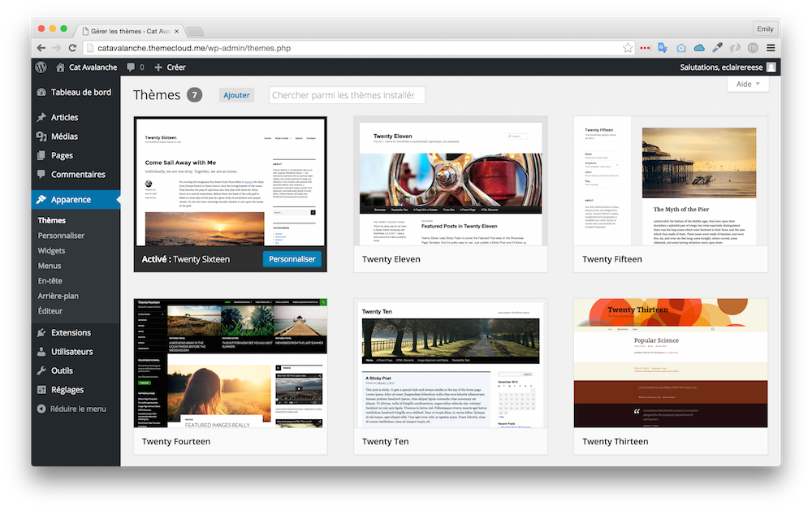Click the blue cloud extension icon
Viewport: 812px width, 511px height.
click(699, 48)
